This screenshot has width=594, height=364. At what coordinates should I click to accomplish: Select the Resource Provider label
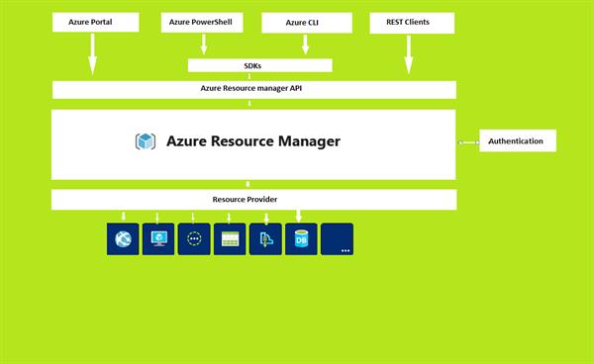245,200
